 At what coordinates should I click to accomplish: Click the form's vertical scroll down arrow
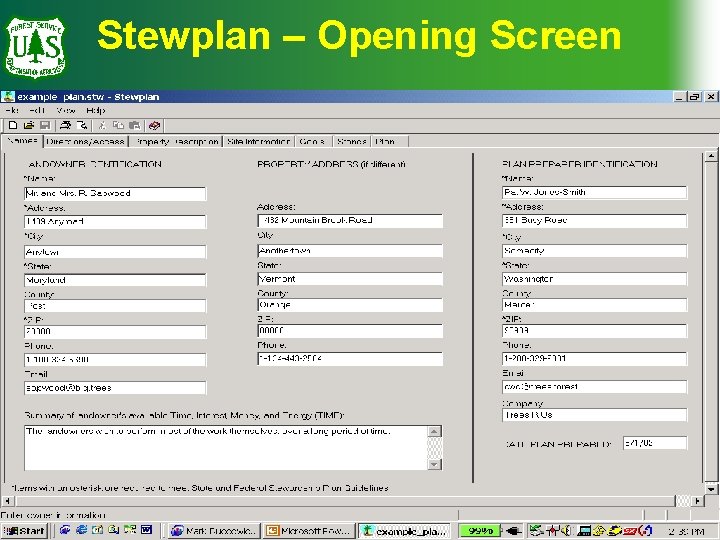(x=711, y=489)
